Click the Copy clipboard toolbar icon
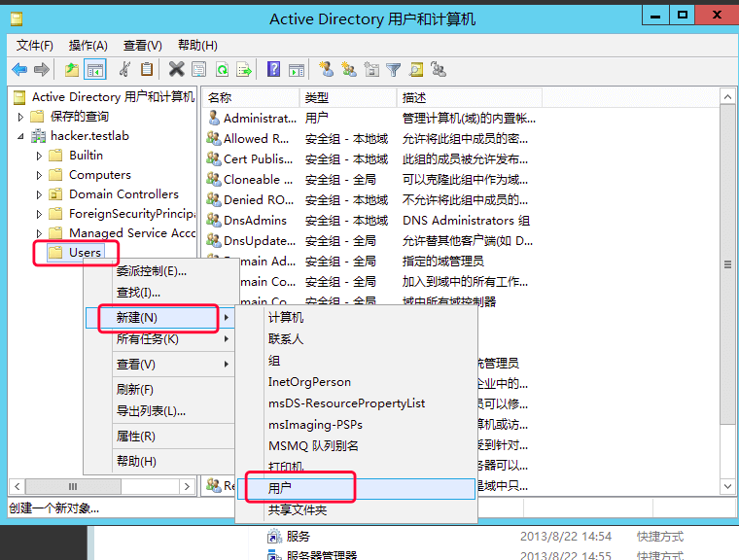Viewport: 739px width, 560px height. [147, 70]
